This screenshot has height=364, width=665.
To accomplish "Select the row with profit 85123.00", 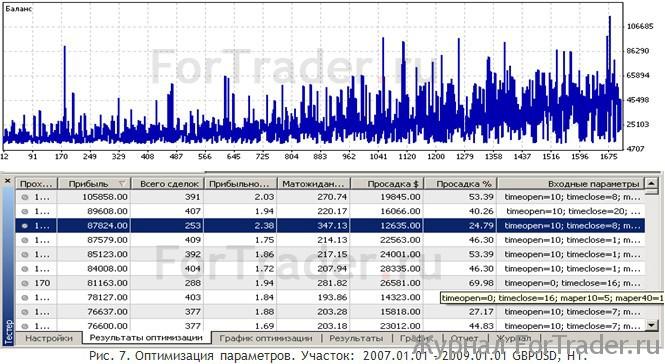I will click(330, 255).
